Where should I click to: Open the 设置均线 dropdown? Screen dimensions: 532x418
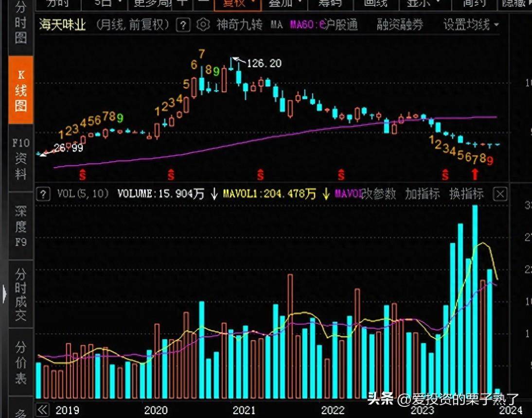pos(471,25)
